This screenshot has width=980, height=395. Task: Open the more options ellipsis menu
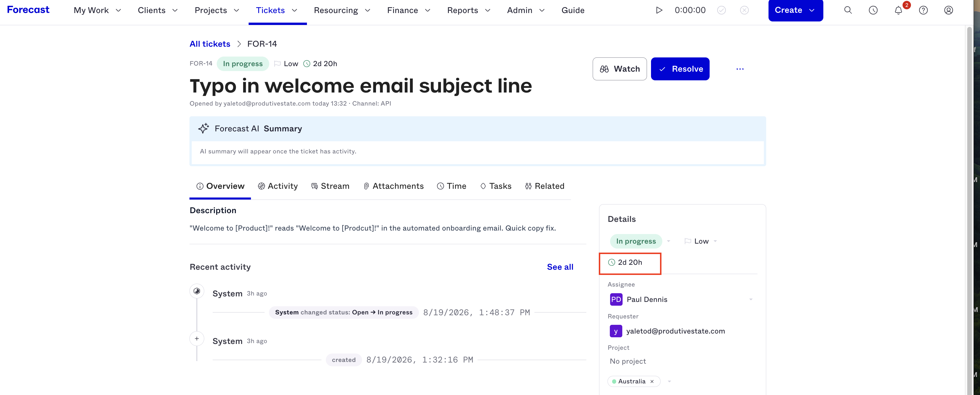pos(740,69)
